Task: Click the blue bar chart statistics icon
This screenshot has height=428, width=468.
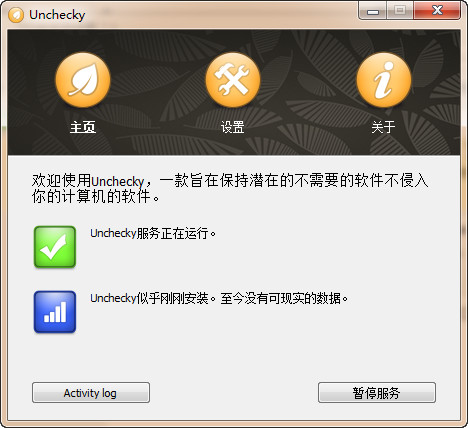Action: (x=55, y=312)
